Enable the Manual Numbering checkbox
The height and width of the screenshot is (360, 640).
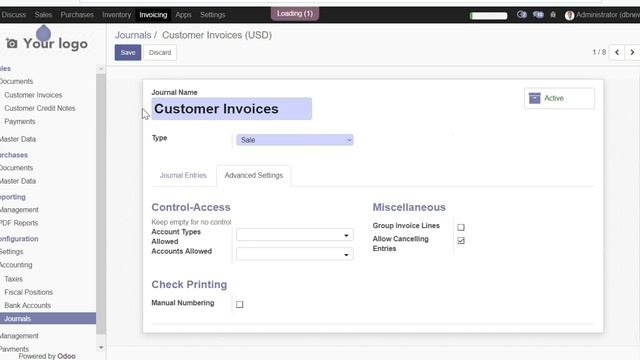click(240, 304)
